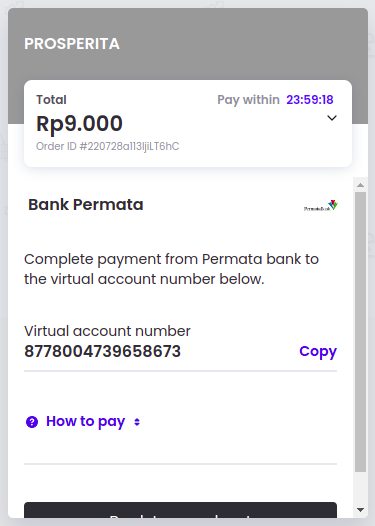
Task: Open the How to pay instructions
Action: (86, 421)
